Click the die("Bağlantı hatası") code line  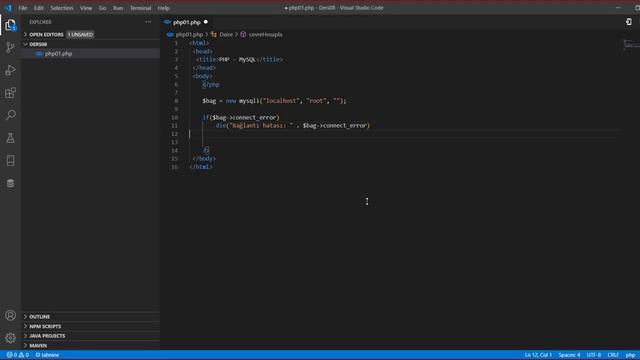pyautogui.click(x=293, y=126)
